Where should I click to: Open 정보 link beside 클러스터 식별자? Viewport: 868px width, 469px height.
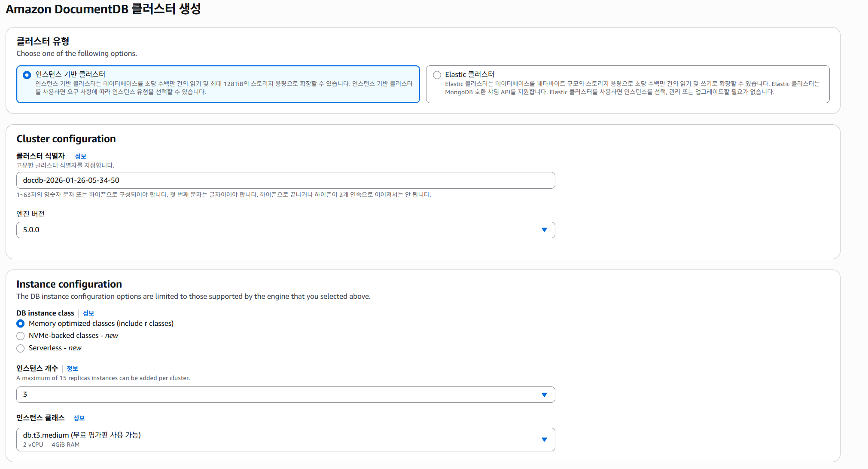[80, 156]
